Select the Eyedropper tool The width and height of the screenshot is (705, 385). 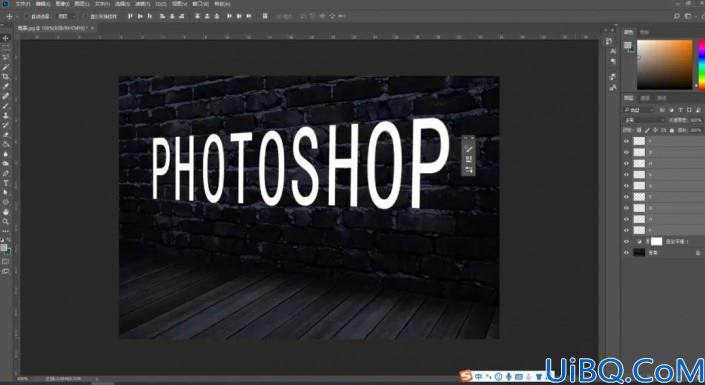click(6, 86)
